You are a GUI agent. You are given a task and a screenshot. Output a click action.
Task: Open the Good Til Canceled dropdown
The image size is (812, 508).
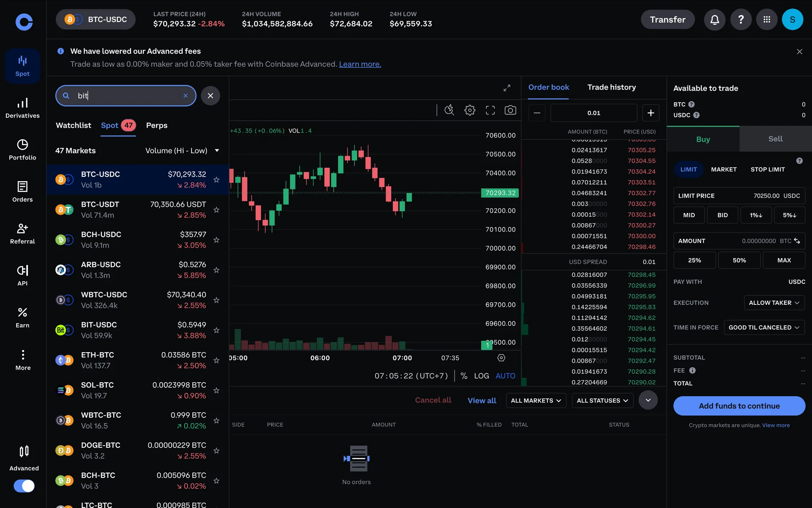tap(763, 327)
